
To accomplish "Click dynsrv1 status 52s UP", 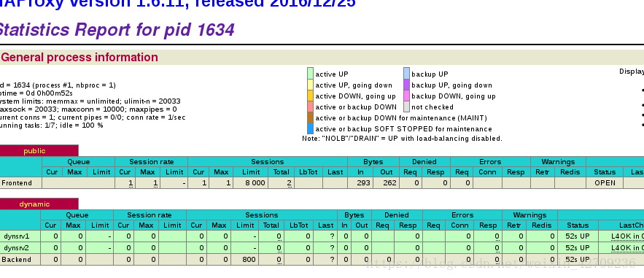I will (x=578, y=236).
